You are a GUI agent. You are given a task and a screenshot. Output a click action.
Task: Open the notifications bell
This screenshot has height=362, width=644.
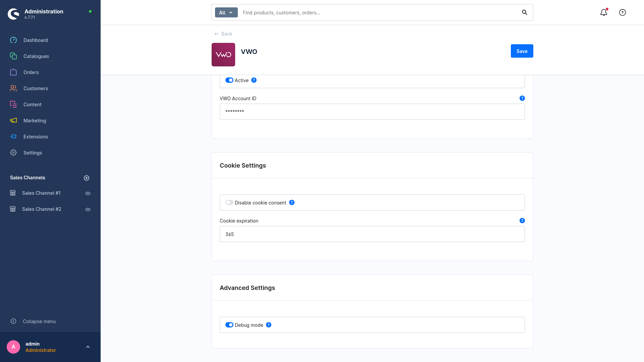pyautogui.click(x=604, y=12)
